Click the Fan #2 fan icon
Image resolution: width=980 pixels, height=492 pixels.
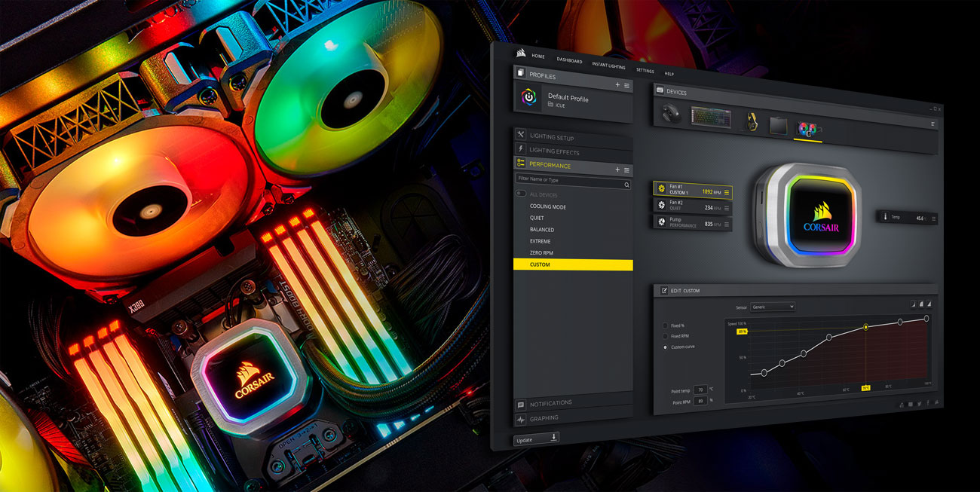click(661, 204)
